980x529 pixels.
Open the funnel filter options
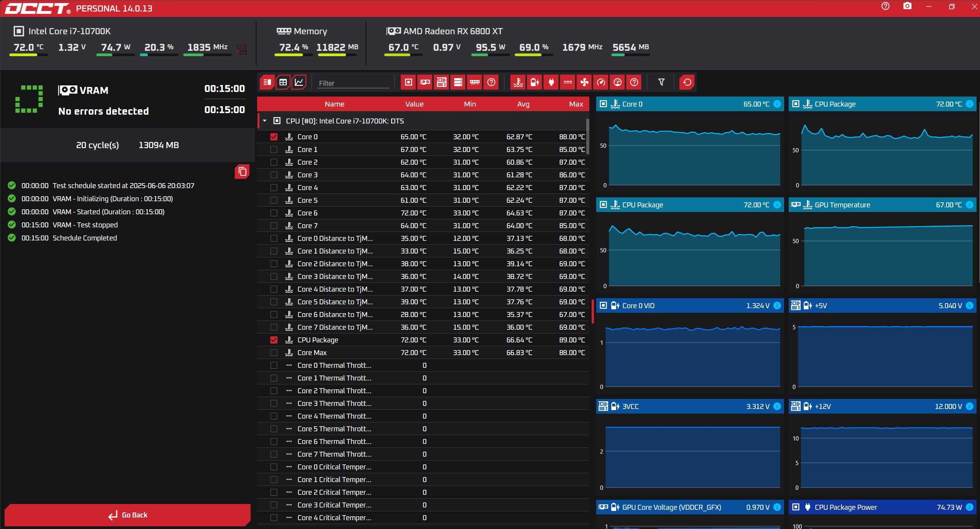[x=661, y=82]
